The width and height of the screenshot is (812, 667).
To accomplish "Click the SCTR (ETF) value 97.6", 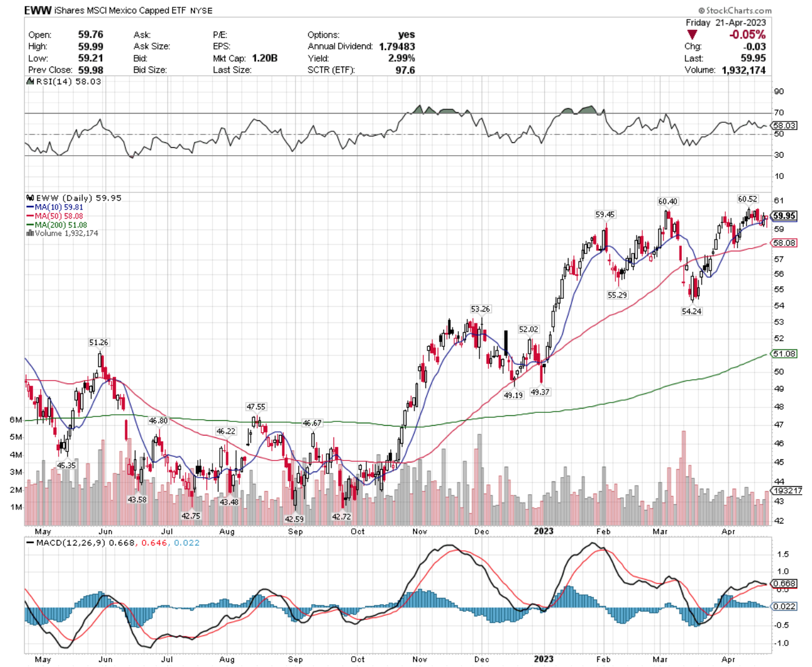I will pyautogui.click(x=405, y=70).
